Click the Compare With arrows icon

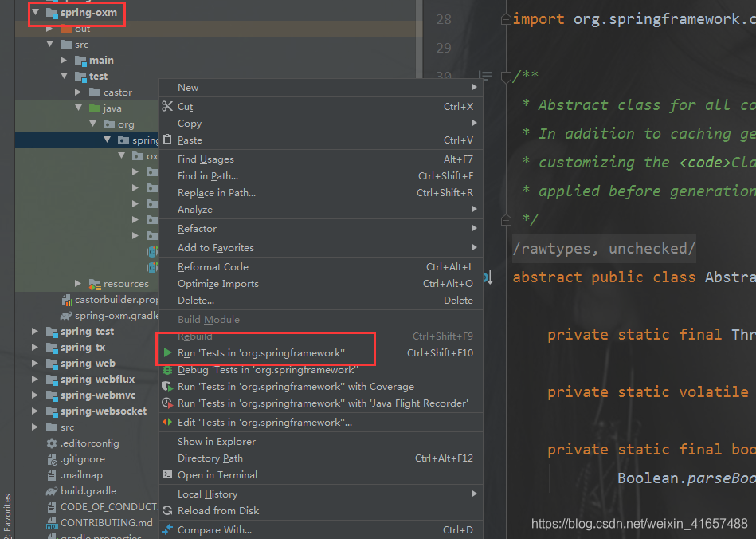[x=167, y=530]
